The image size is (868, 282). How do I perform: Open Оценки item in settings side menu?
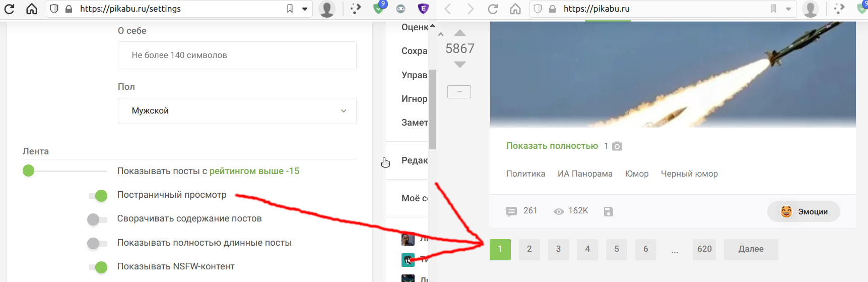415,27
